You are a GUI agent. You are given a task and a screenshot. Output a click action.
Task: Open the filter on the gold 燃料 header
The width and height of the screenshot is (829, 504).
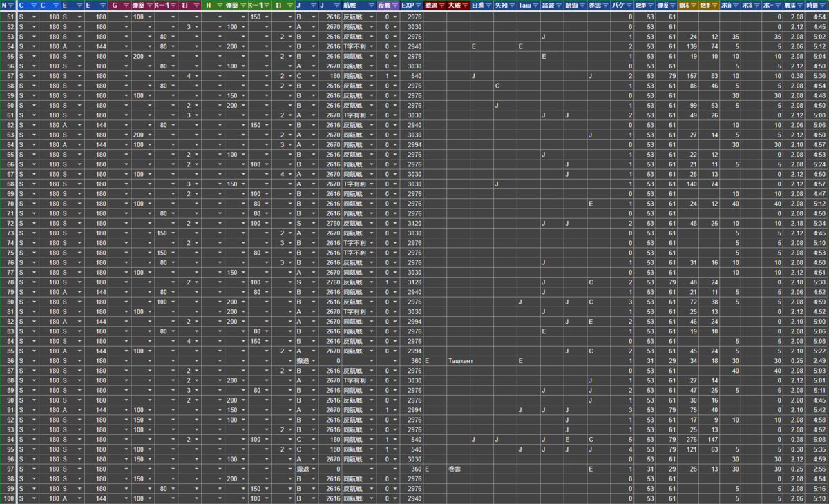pos(714,6)
